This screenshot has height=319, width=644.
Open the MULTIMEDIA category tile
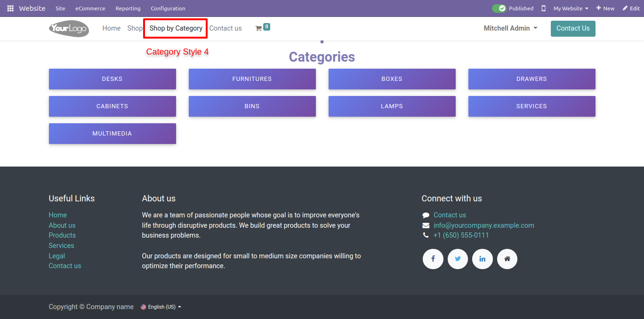tap(113, 134)
